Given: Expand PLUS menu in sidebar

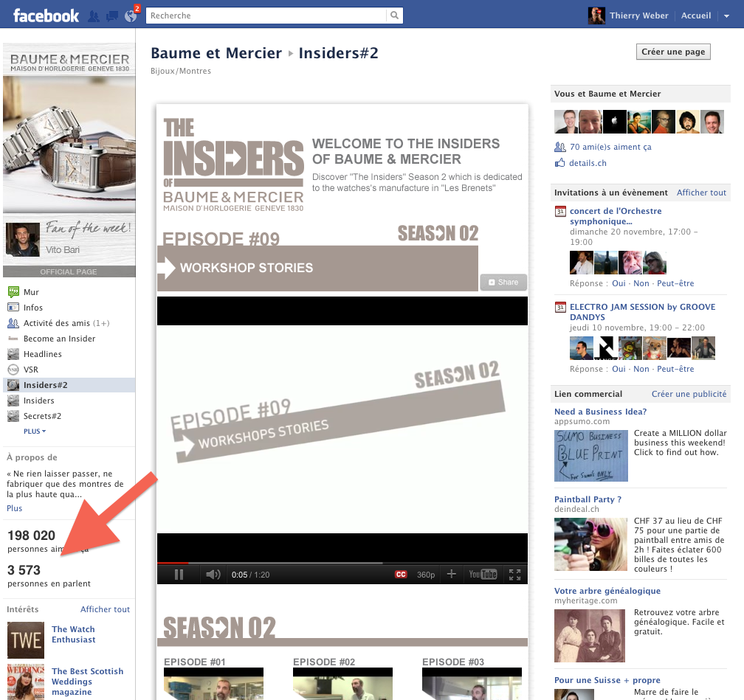Looking at the screenshot, I should click(35, 432).
